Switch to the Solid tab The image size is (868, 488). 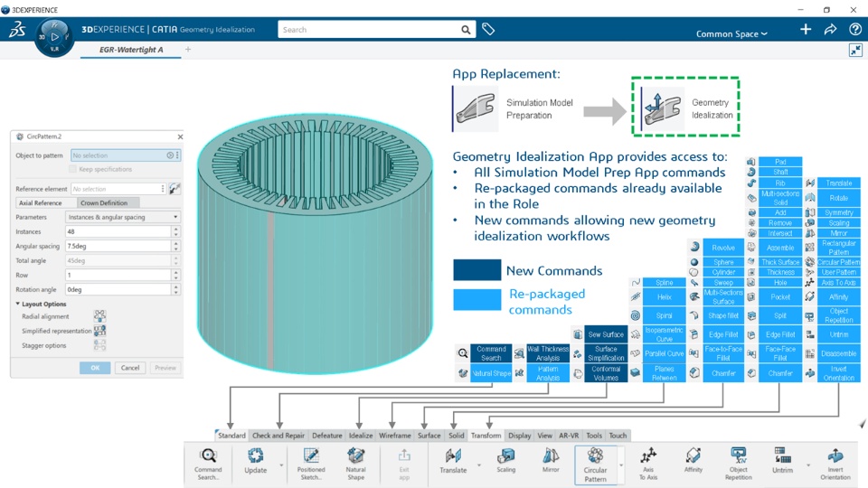pos(456,436)
